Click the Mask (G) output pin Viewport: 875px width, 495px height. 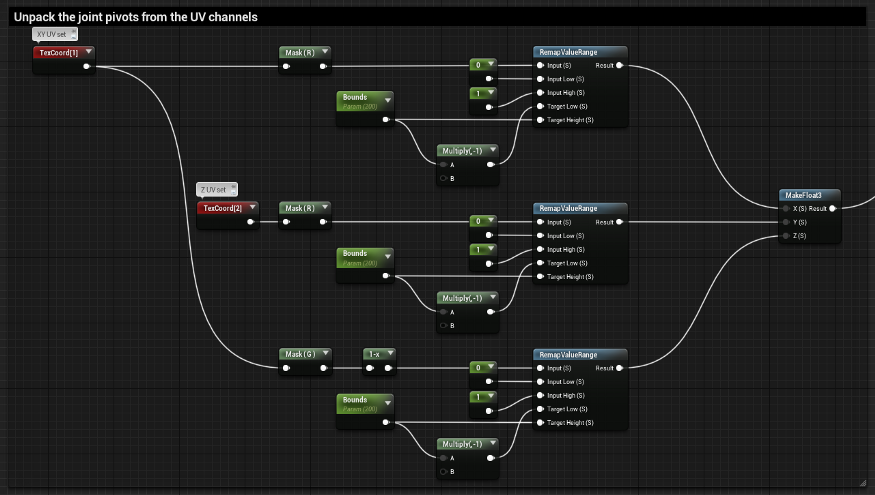pos(323,368)
